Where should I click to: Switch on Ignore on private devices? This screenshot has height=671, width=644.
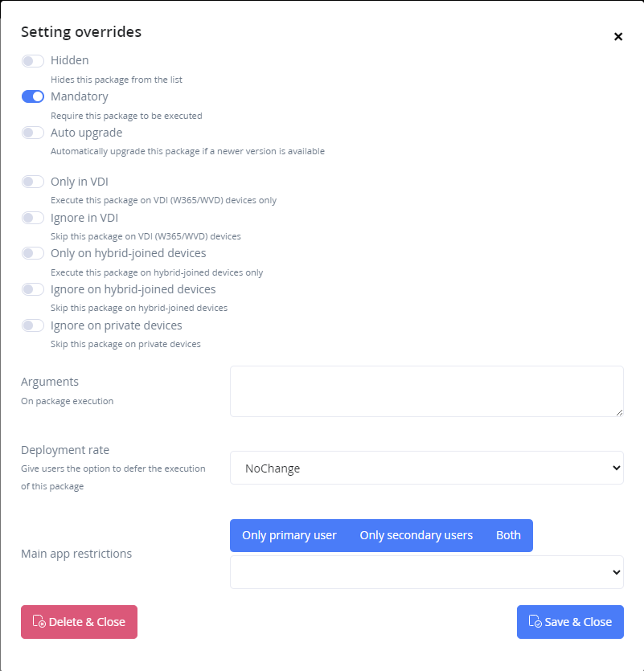33,325
